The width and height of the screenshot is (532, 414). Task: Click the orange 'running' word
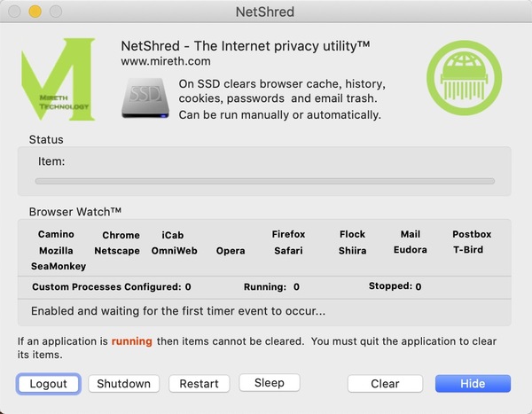click(131, 341)
